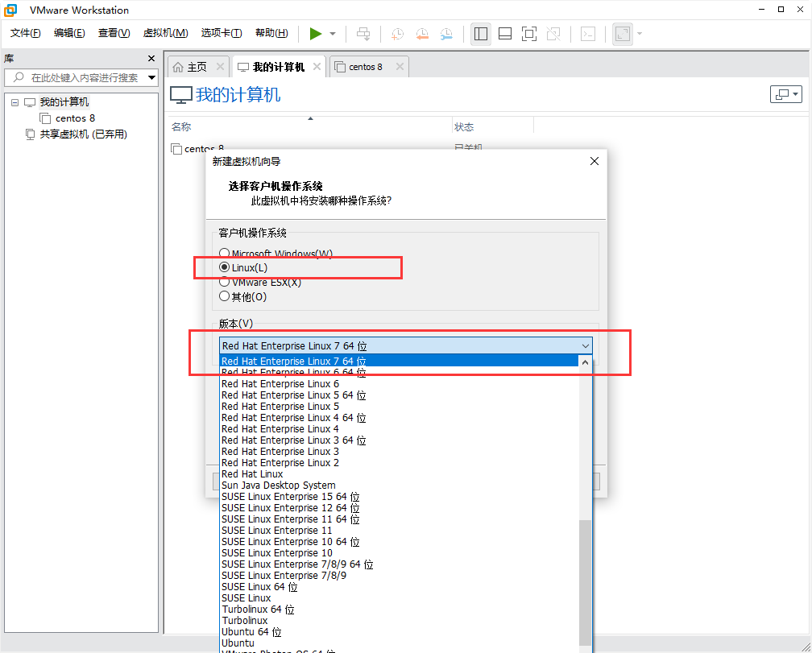Close the 新建虚拟机向导 dialog
The image size is (812, 653).
594,162
